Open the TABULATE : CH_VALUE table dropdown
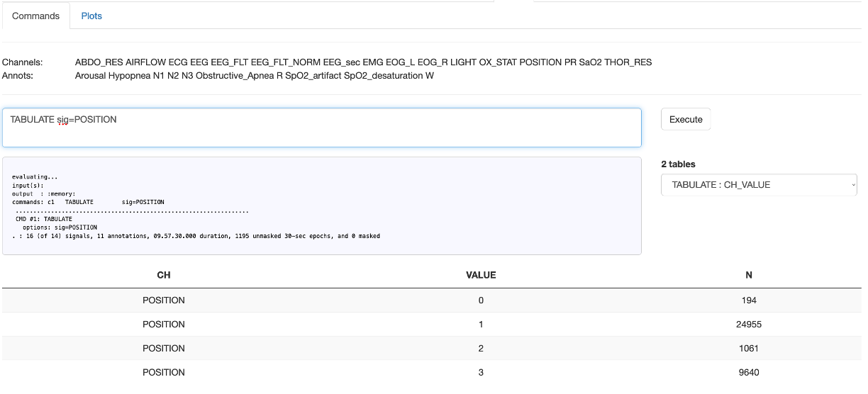This screenshot has height=394, width=868. point(758,185)
